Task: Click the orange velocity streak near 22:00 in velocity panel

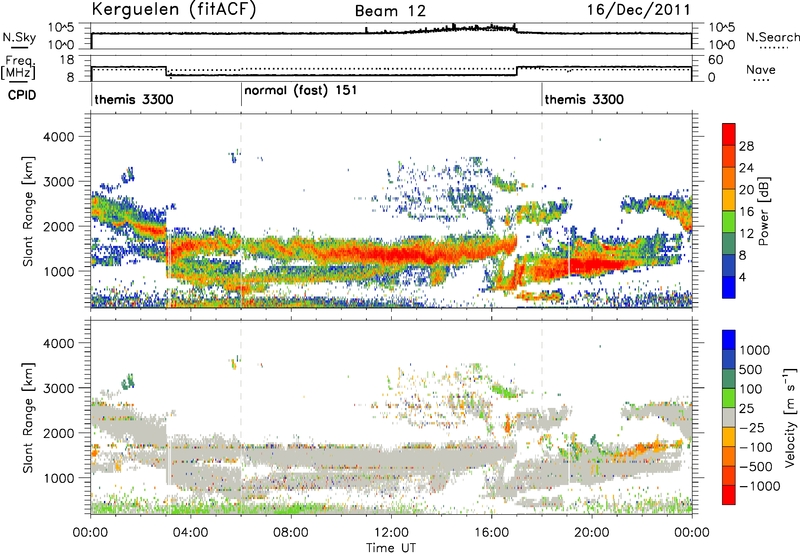Action: coord(645,449)
